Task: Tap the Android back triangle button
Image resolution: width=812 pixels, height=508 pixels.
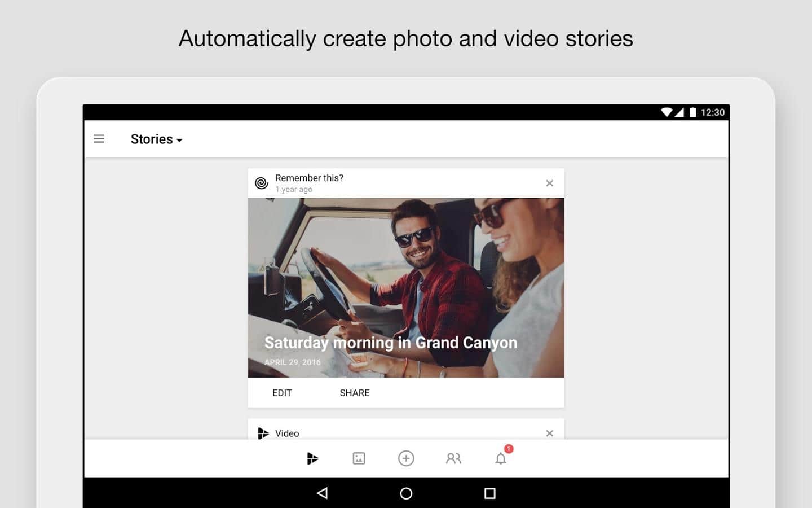Action: (322, 493)
